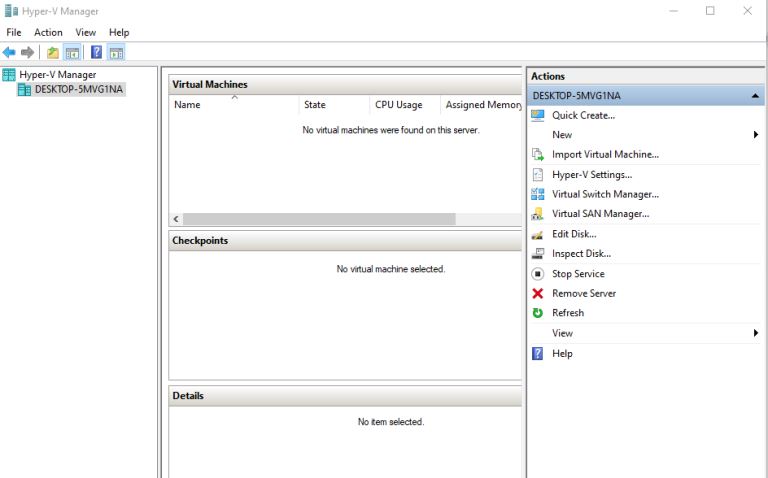Click the Edit Disk icon
The image size is (768, 478).
(x=537, y=235)
